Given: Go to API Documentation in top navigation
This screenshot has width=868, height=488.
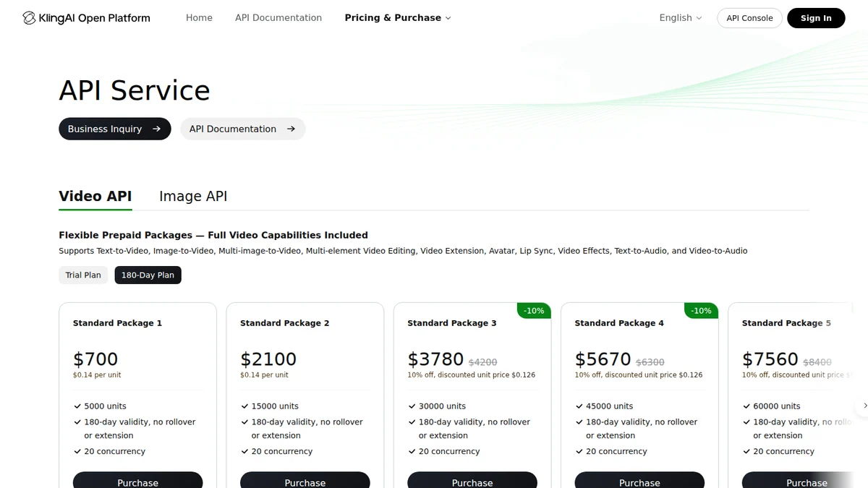Looking at the screenshot, I should (278, 18).
